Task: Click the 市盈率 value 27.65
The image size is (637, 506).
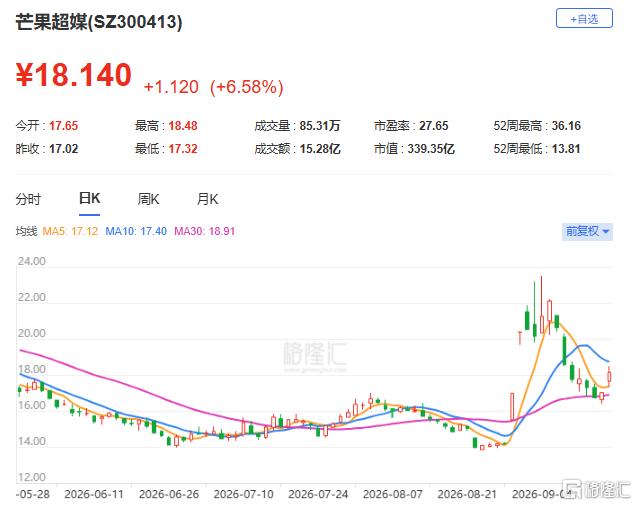Action: [433, 126]
